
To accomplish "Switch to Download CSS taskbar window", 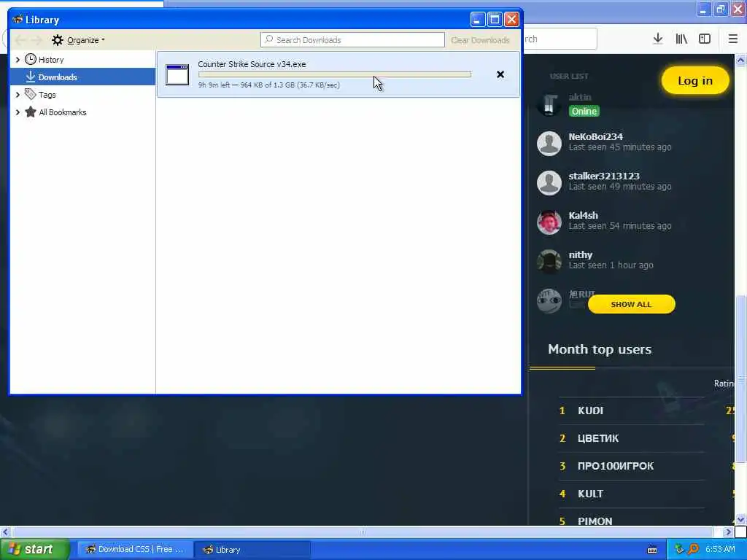I will 135,549.
